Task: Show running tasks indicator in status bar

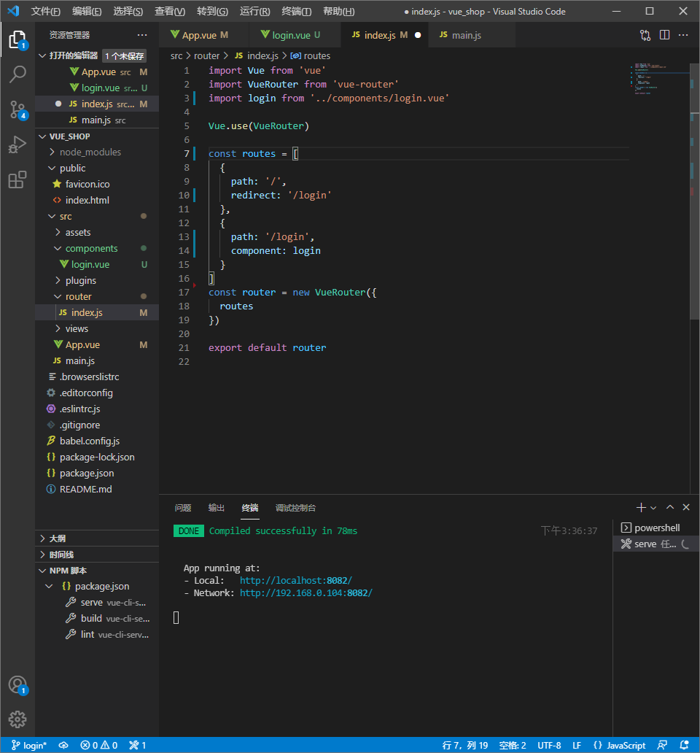Action: [138, 745]
